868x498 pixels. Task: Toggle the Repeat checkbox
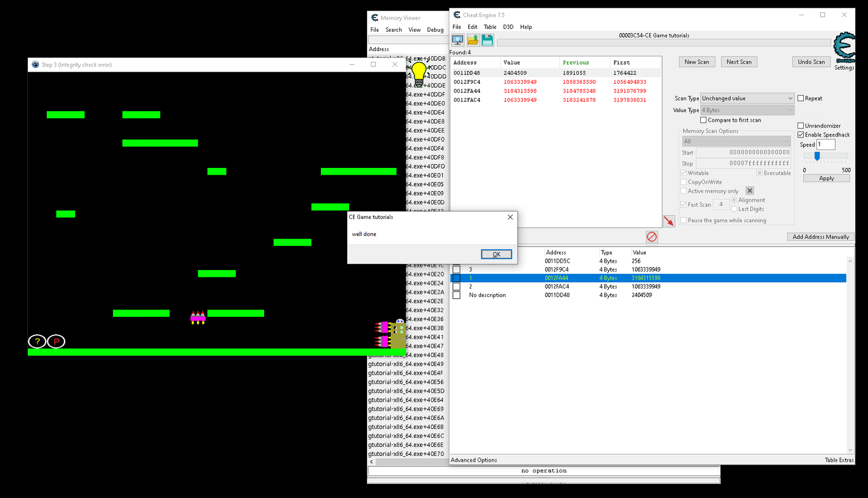(801, 98)
